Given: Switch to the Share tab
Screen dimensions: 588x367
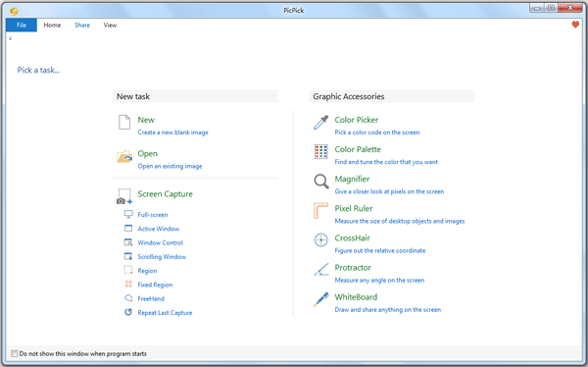Looking at the screenshot, I should click(x=82, y=25).
